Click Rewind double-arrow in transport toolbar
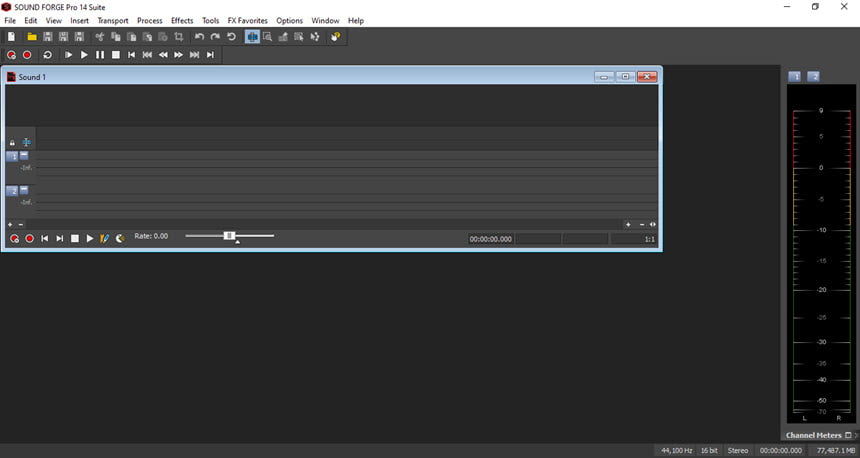The width and height of the screenshot is (860, 458). pyautogui.click(x=163, y=55)
